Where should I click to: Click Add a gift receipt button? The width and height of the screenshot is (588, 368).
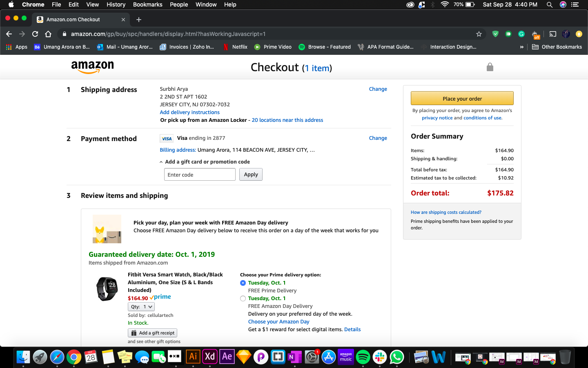[x=152, y=333]
